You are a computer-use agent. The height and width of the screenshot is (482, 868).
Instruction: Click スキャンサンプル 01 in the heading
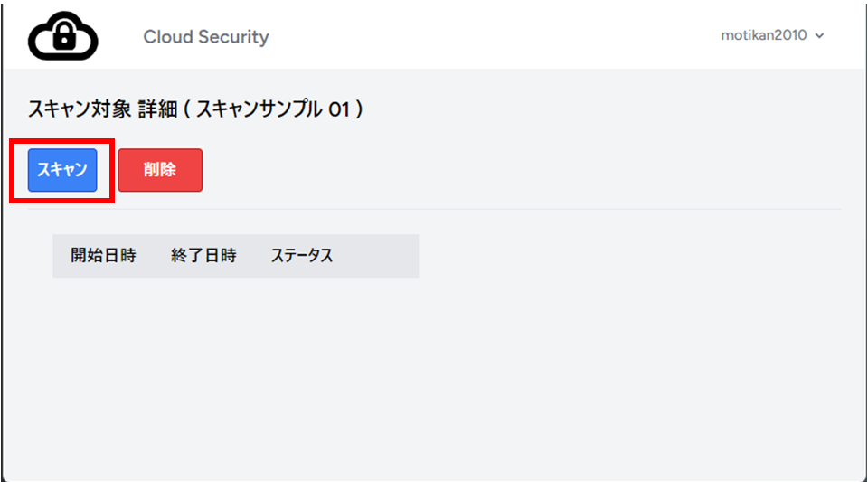click(279, 109)
